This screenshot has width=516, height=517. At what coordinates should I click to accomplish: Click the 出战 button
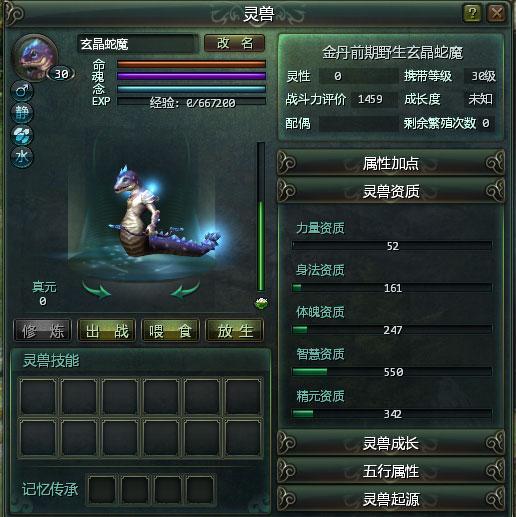pos(107,331)
